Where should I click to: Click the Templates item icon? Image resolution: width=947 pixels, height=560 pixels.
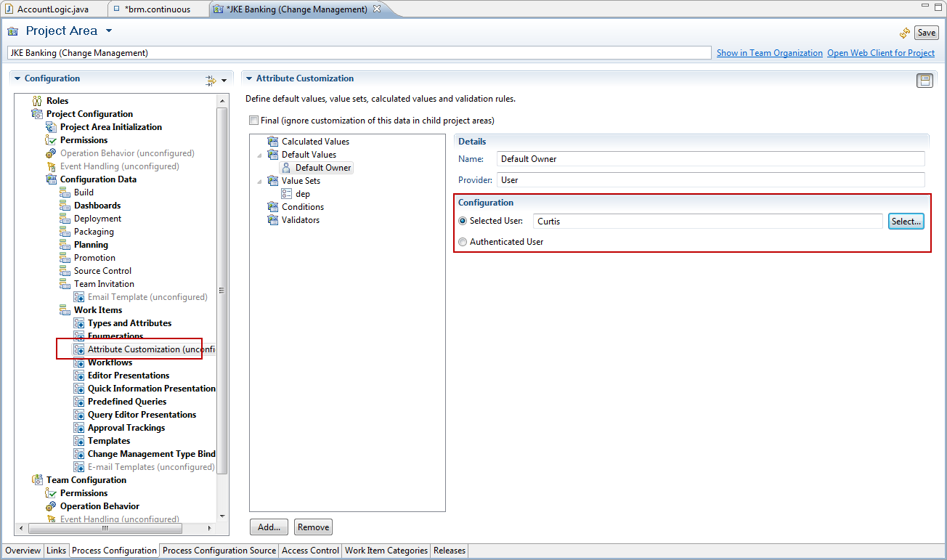(78, 441)
